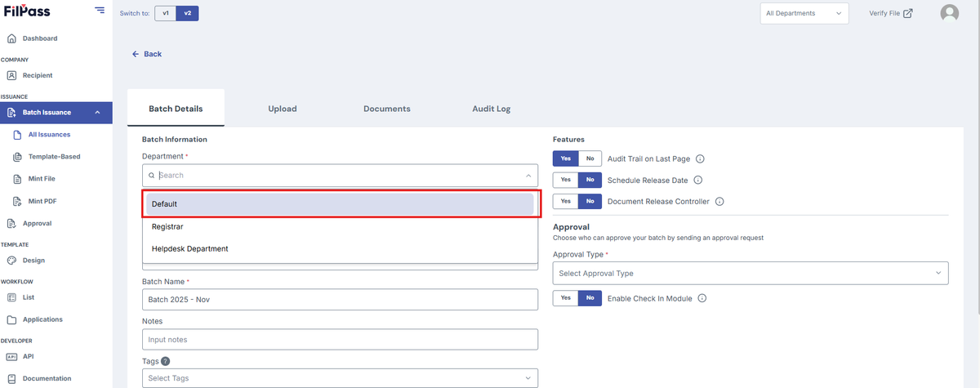Click the Mint File icon

19,179
